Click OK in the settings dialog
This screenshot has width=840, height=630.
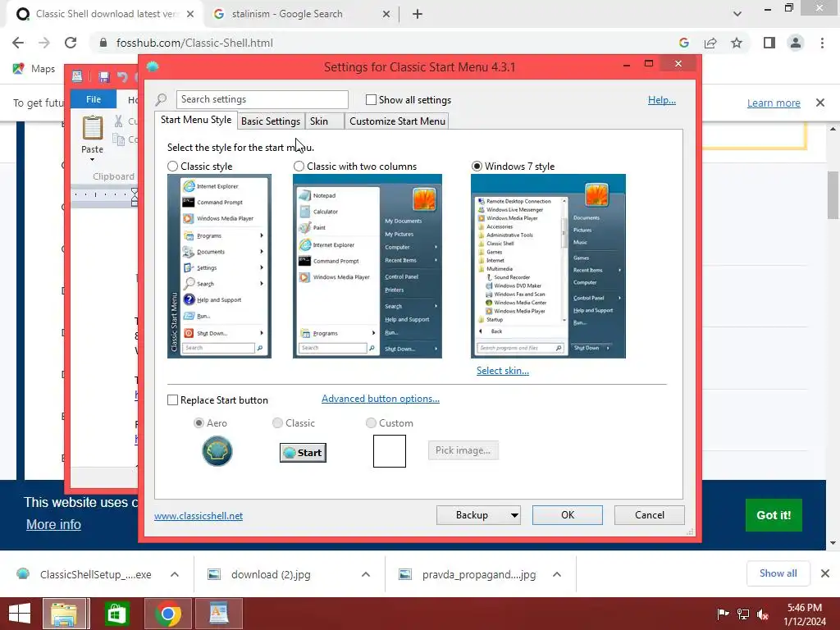pyautogui.click(x=568, y=515)
